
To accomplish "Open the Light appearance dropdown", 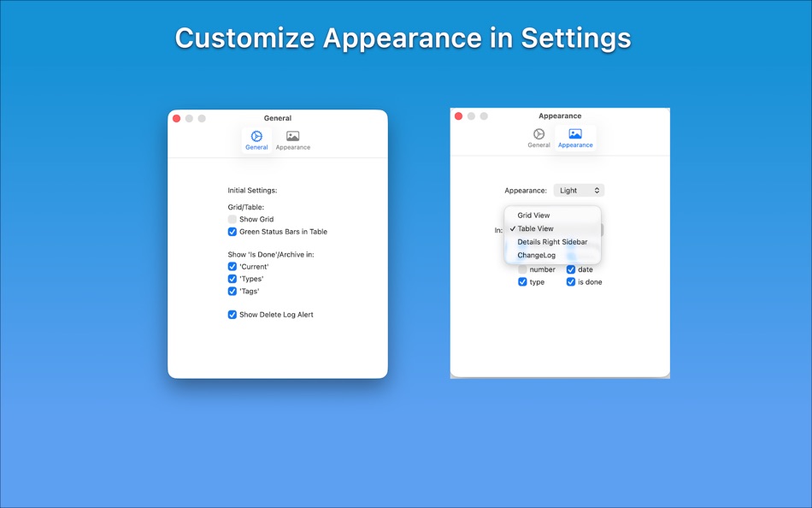I will (579, 190).
